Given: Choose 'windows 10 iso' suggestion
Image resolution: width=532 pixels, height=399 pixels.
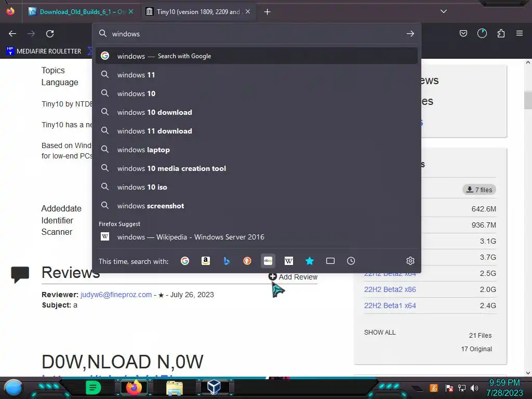Looking at the screenshot, I should click(x=257, y=187).
